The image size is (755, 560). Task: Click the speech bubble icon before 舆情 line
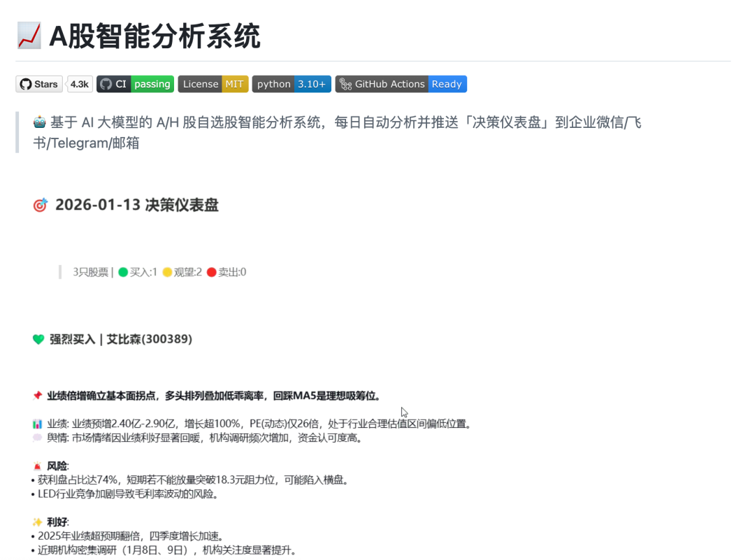38,437
